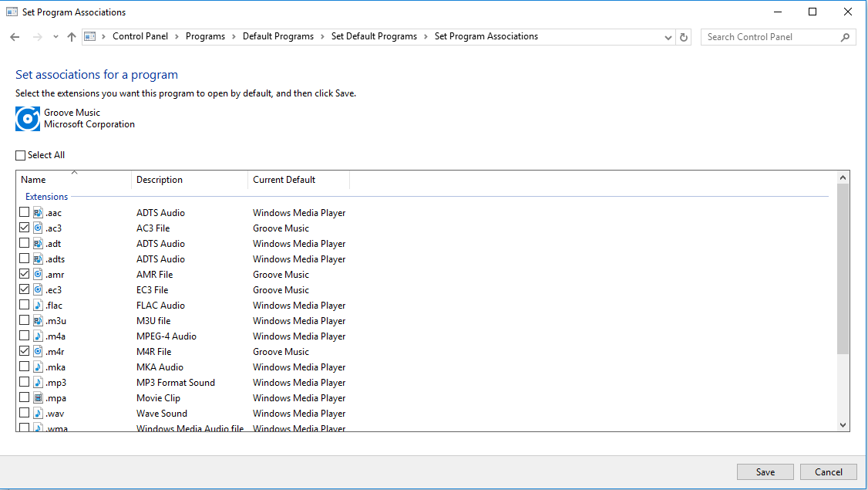Check the .m3u extension checkbox
The height and width of the screenshot is (490, 868).
pyautogui.click(x=25, y=320)
